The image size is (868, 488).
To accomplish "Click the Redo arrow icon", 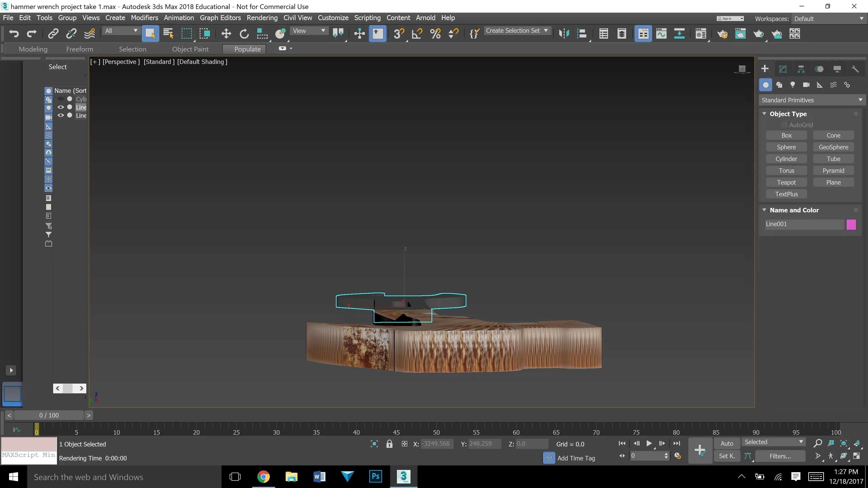I will point(32,33).
